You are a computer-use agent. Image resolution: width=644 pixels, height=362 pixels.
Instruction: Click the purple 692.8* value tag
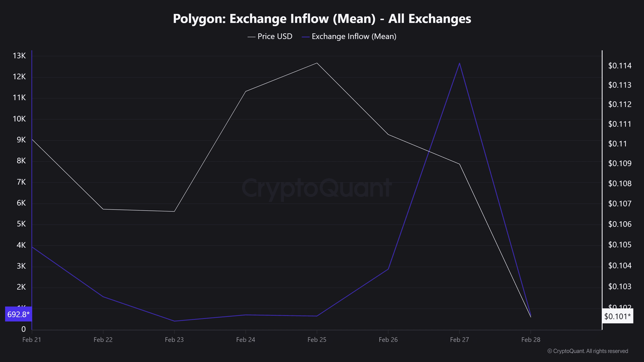[x=18, y=314]
